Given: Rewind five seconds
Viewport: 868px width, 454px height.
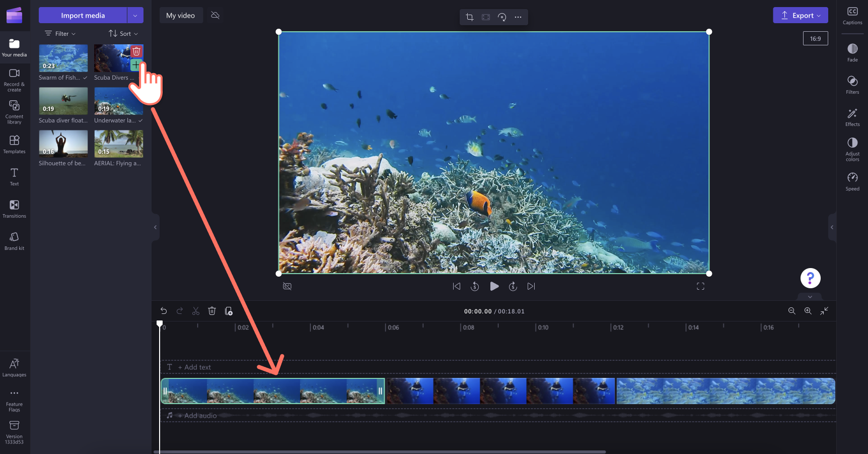Looking at the screenshot, I should point(475,286).
